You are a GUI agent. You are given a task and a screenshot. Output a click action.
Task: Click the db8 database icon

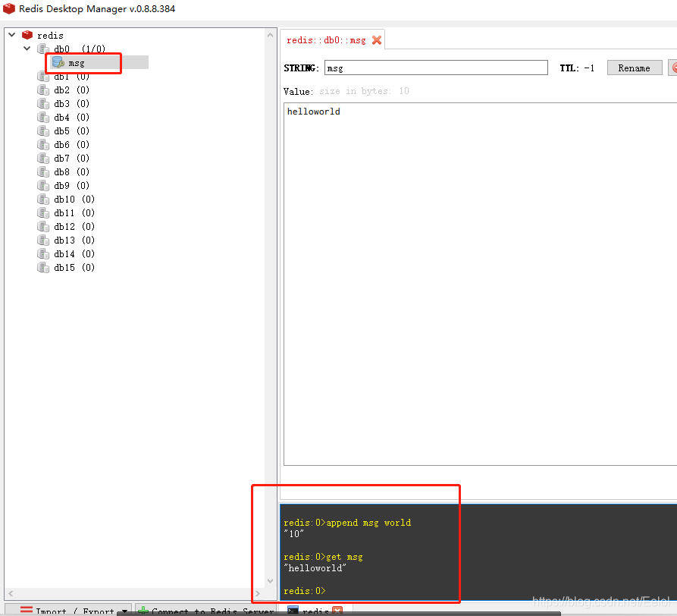click(x=43, y=172)
